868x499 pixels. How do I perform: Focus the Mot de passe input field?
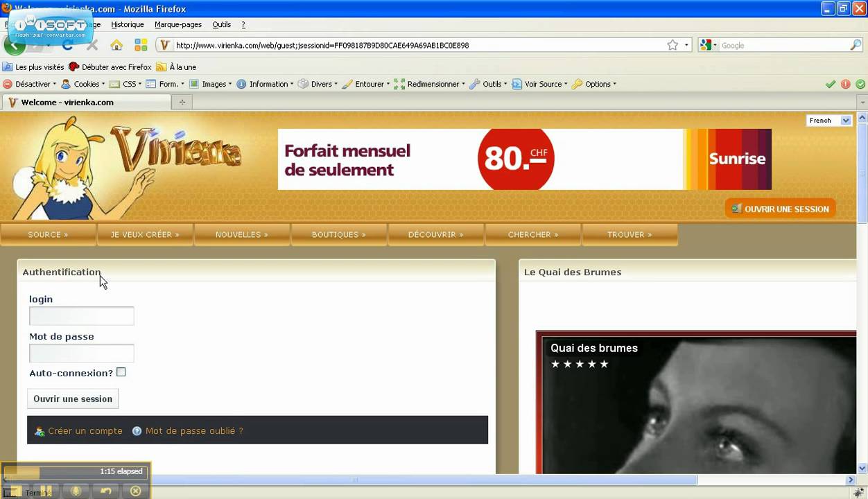(82, 353)
